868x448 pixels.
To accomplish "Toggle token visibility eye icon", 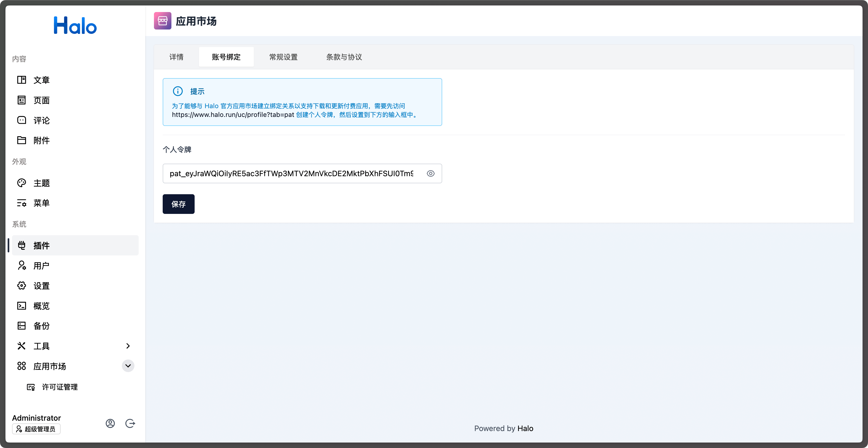I will (430, 174).
